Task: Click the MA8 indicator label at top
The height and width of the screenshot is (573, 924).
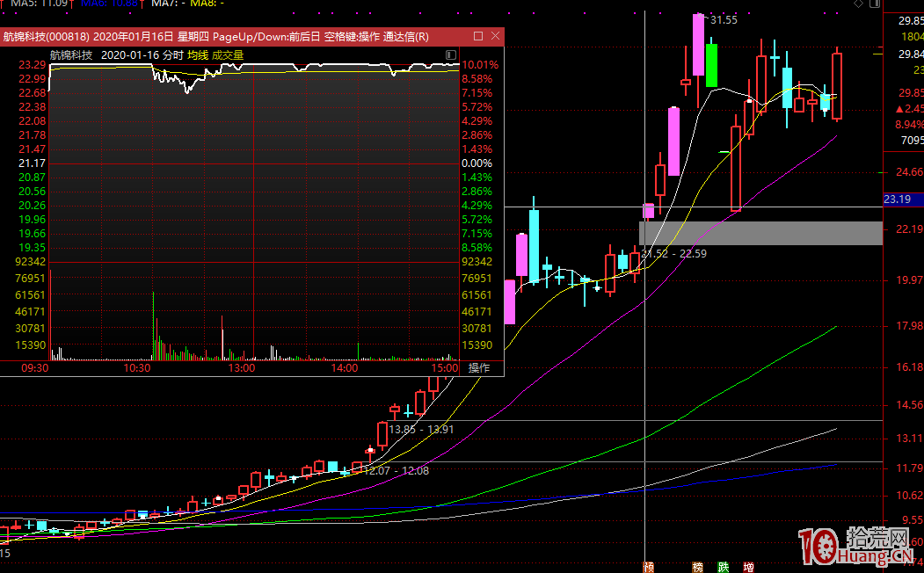Action: pos(206,4)
